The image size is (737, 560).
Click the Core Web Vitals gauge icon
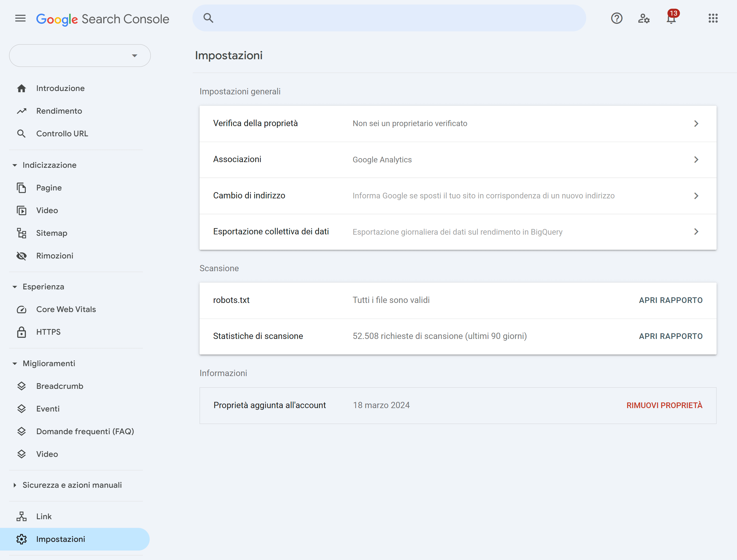tap(22, 309)
